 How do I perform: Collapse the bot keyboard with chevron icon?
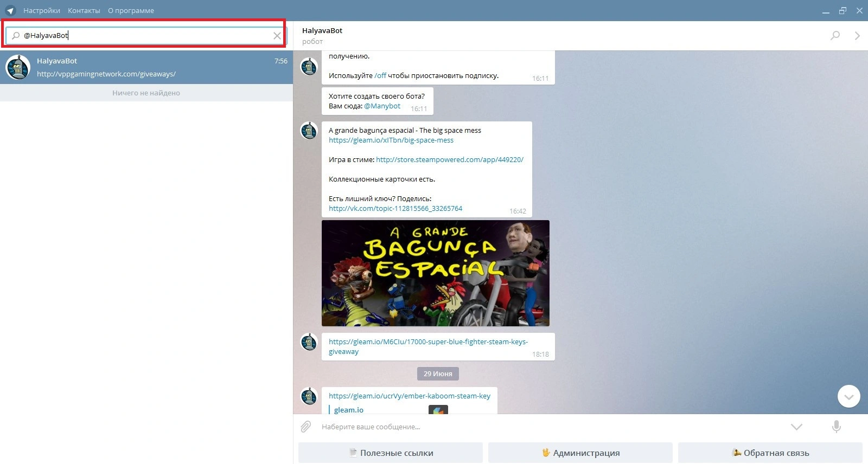796,427
